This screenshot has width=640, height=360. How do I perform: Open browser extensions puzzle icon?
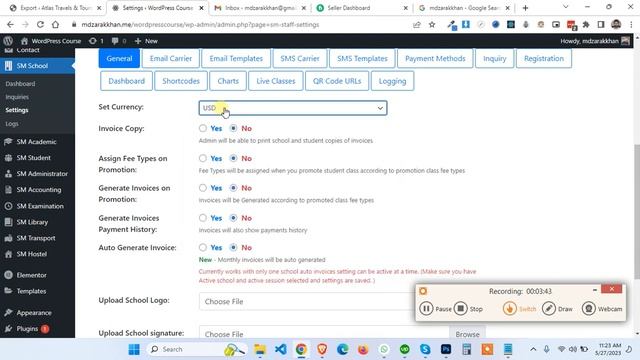pos(586,24)
